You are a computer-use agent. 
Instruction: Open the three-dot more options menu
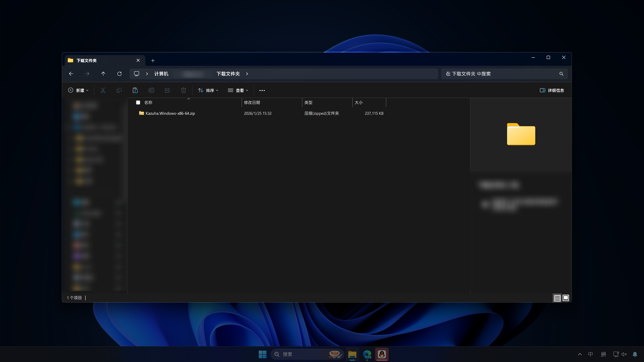(x=262, y=90)
